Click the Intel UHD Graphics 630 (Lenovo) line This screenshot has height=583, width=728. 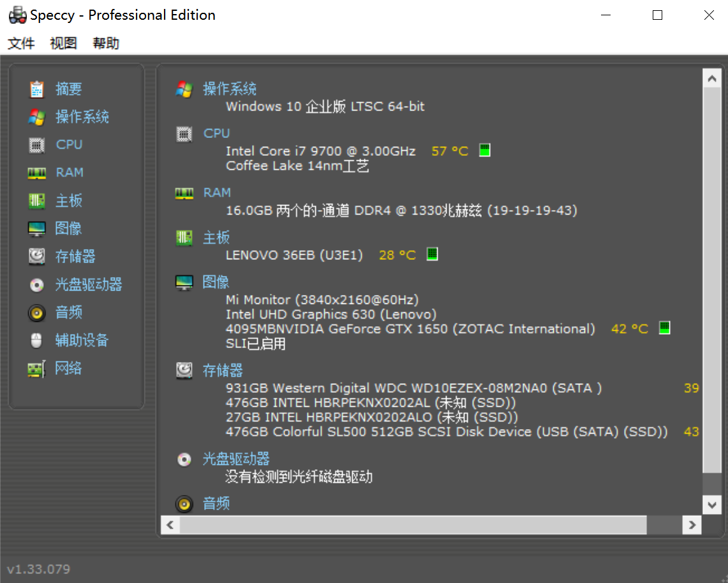pos(331,315)
